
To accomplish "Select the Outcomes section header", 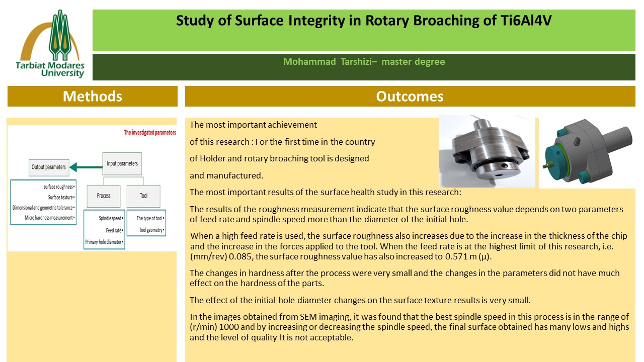I will pos(410,96).
